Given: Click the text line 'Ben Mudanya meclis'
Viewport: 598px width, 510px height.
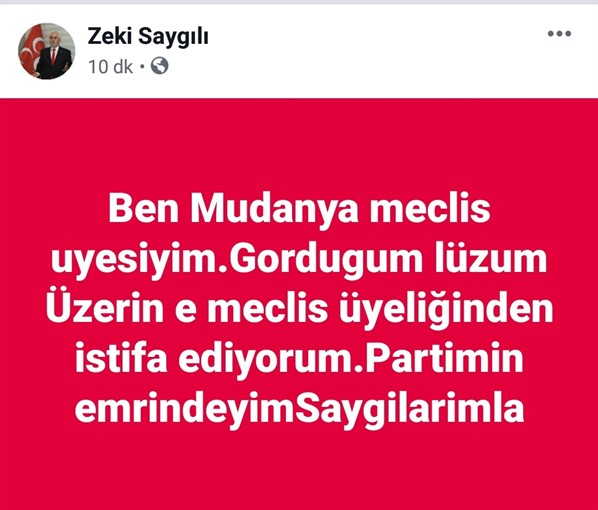Looking at the screenshot, I should coord(299,211).
